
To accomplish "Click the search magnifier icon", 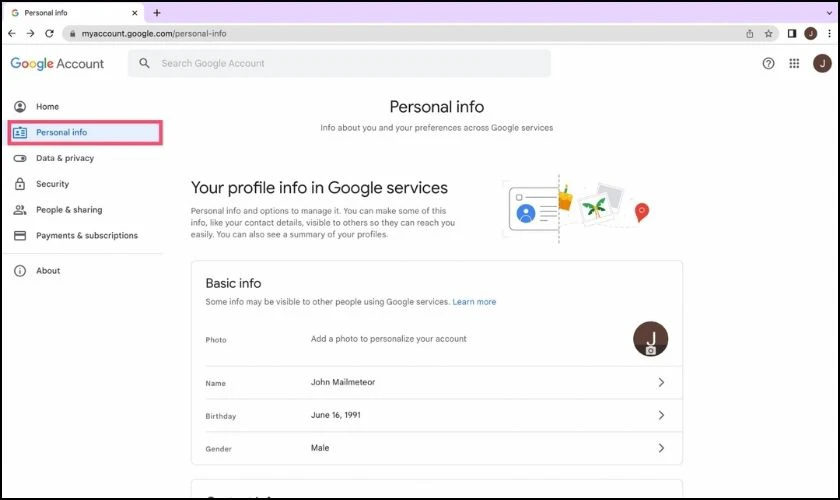I will click(144, 63).
